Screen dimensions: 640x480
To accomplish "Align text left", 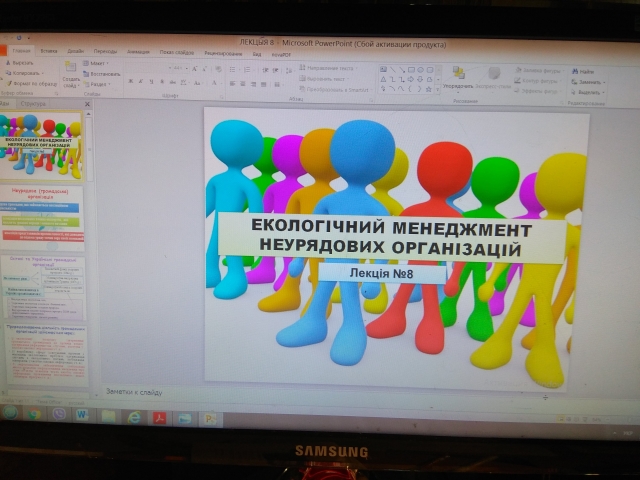I will 232,84.
